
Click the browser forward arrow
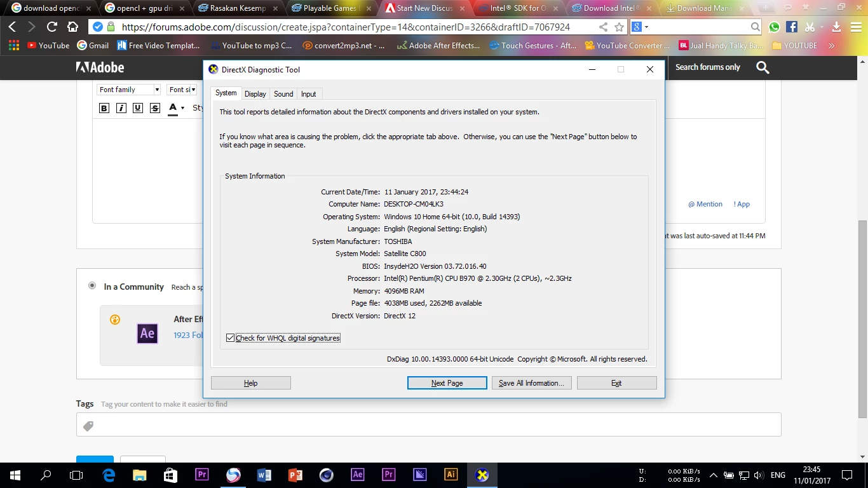32,27
